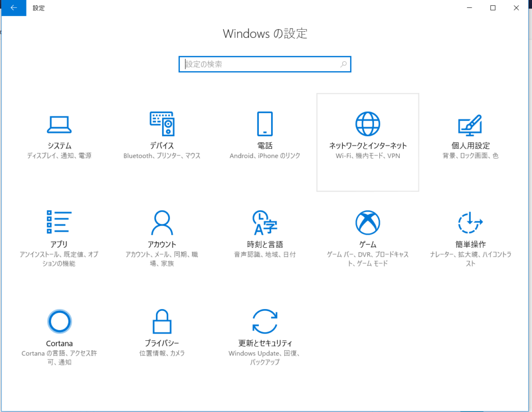Close the 設定 window

point(516,8)
